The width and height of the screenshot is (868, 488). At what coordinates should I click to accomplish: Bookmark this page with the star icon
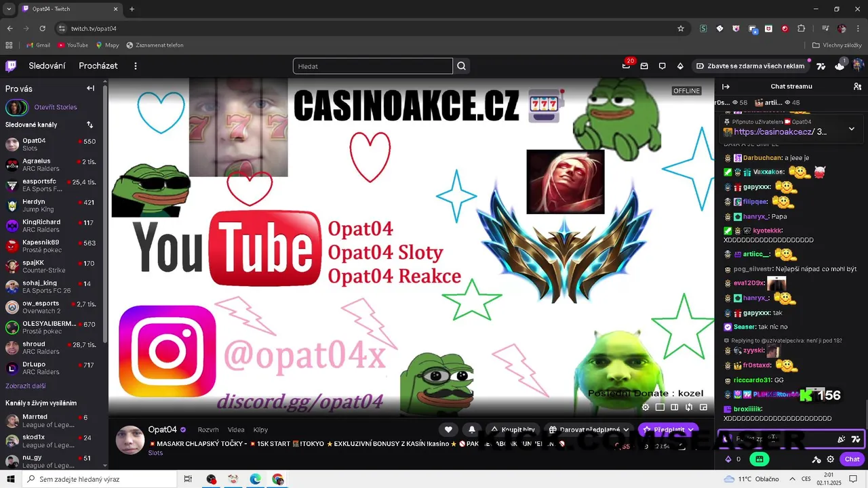tap(681, 28)
